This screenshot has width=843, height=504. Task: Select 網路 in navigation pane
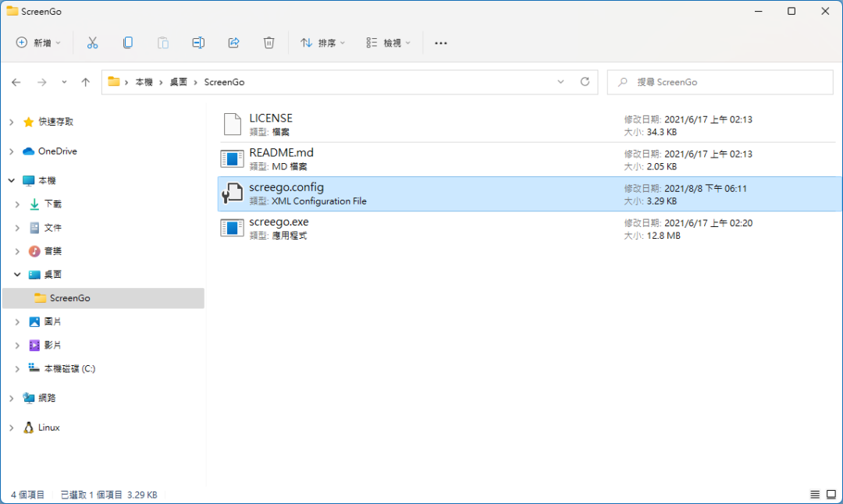(47, 398)
